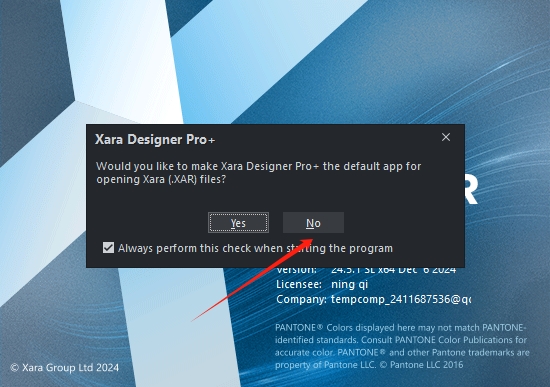Click '© Xara Group Ltd 2024' text
This screenshot has width=550, height=387.
point(65,367)
